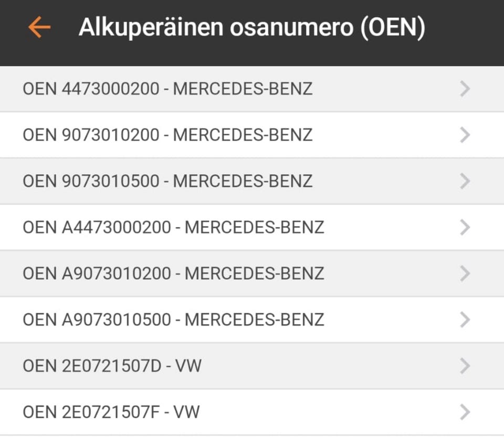Open chevron for OEN 2E0721507F VW

point(465,412)
